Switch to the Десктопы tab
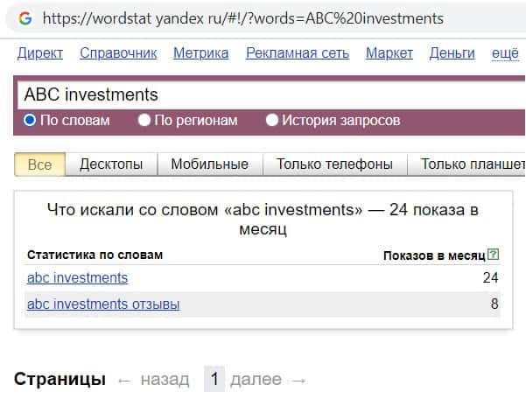Screen dimensions: 526x420 click(x=111, y=164)
